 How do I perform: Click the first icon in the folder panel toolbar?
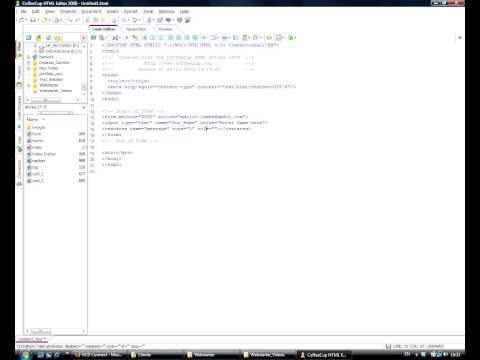pyautogui.click(x=29, y=38)
